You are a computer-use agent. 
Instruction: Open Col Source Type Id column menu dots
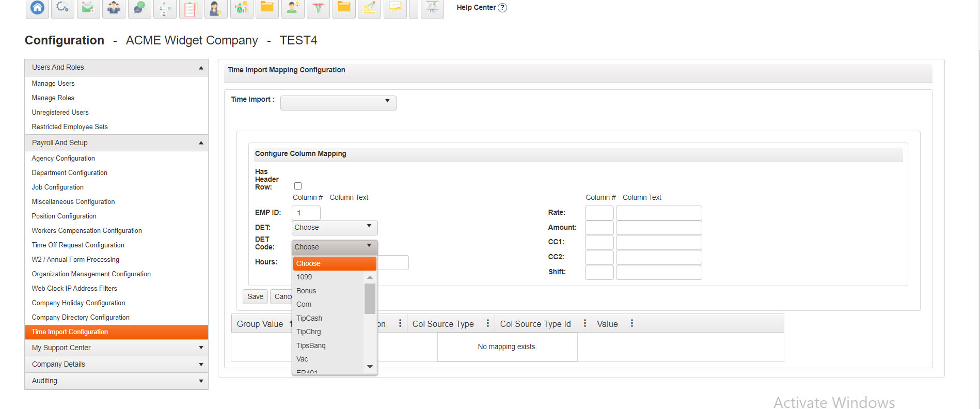tap(584, 323)
